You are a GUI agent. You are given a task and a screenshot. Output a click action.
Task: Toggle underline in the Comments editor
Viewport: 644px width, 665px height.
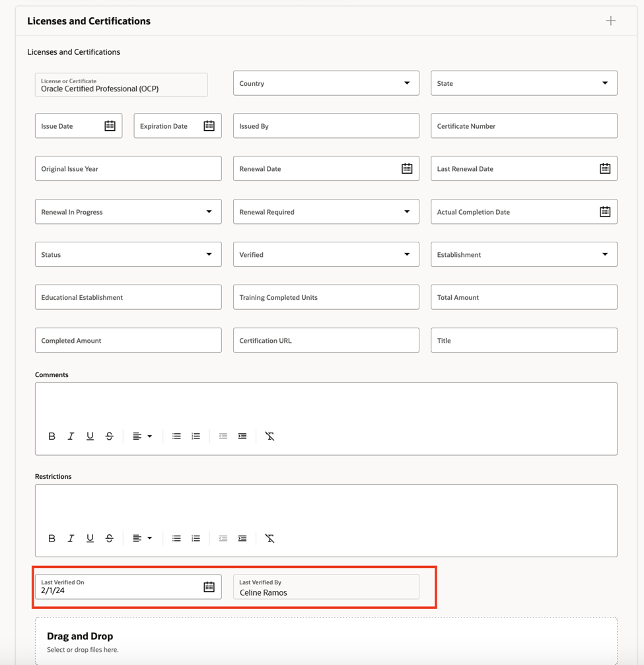coord(90,437)
